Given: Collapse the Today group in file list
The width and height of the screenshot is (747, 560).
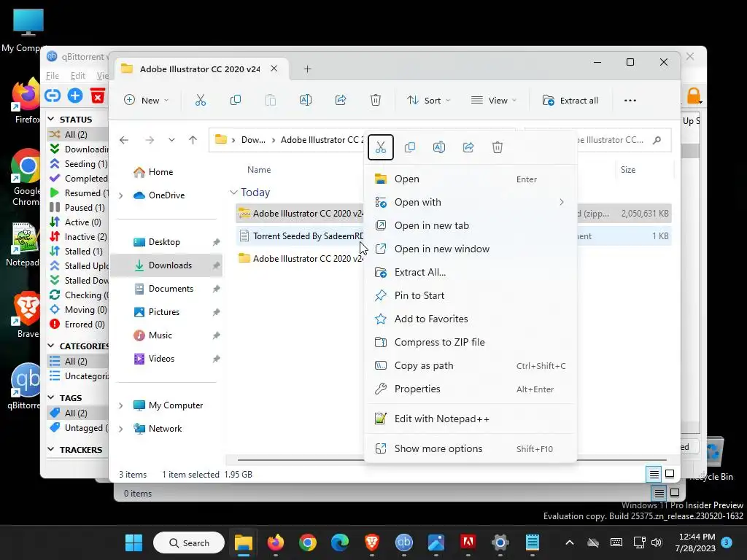Looking at the screenshot, I should pos(233,192).
